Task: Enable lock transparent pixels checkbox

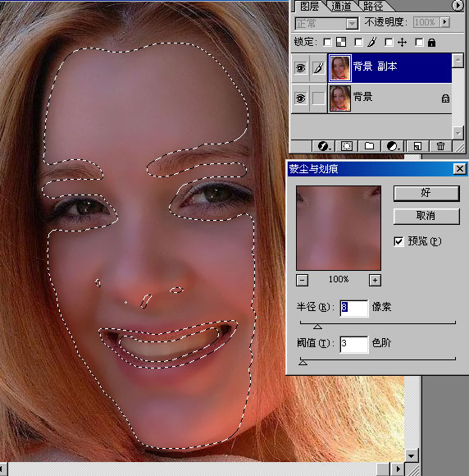Action: click(327, 42)
